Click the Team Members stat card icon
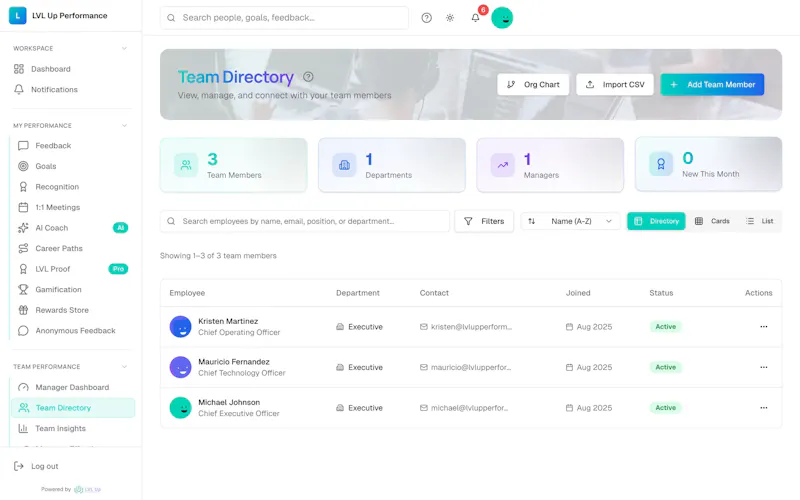The width and height of the screenshot is (800, 500). (186, 165)
